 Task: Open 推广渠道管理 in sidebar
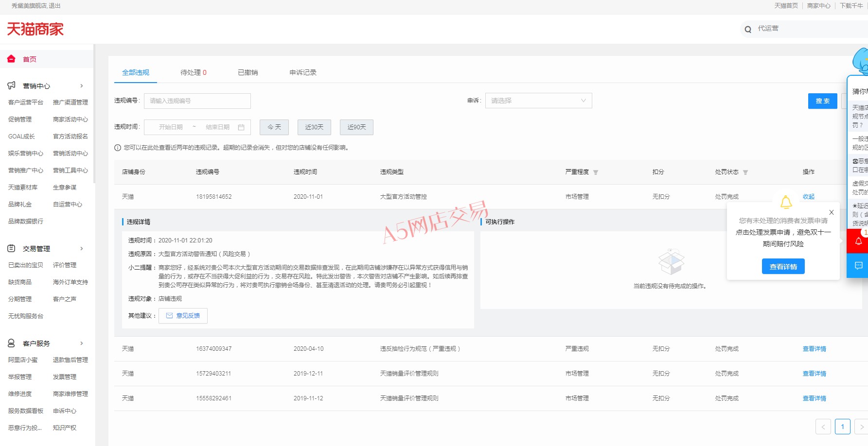(71, 103)
